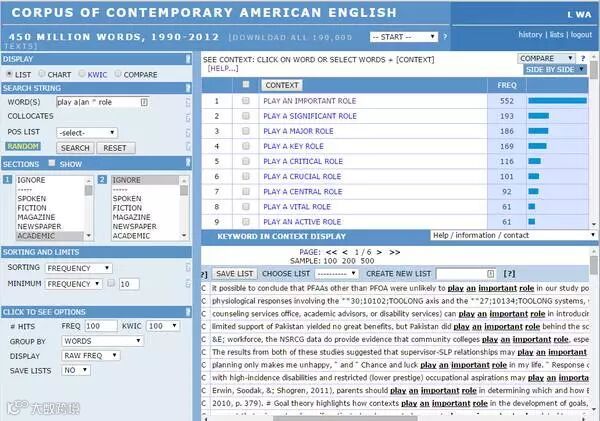
Task: Click the results list vertical scrollbar
Action: 593,140
